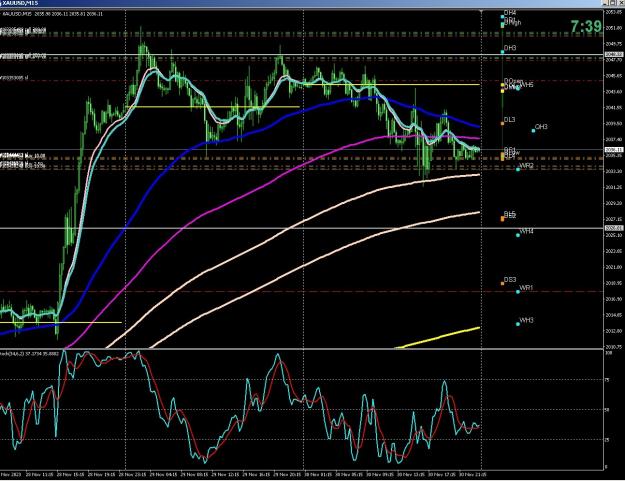
Task: Click the 2039.50 price scale label
Action: tap(614, 124)
